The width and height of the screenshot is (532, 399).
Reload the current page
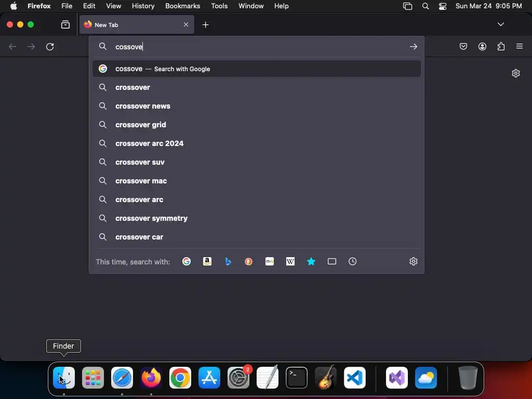tap(50, 46)
